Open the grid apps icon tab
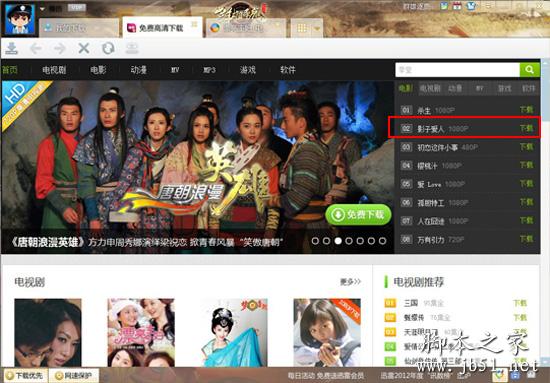Screen dimensions: 550x383 [302, 28]
